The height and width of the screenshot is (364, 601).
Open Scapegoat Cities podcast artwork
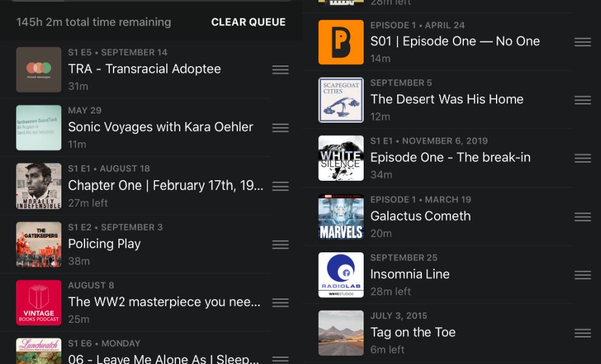tap(341, 100)
